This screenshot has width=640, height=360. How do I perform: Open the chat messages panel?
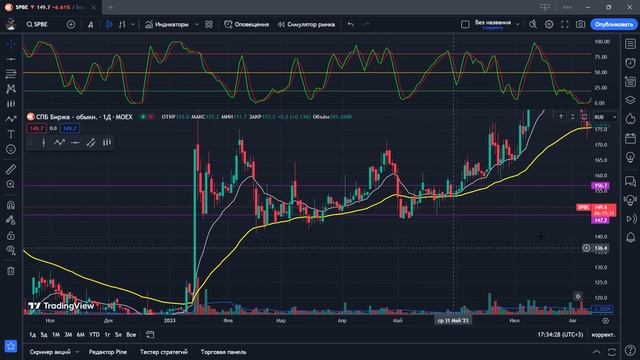tap(630, 181)
